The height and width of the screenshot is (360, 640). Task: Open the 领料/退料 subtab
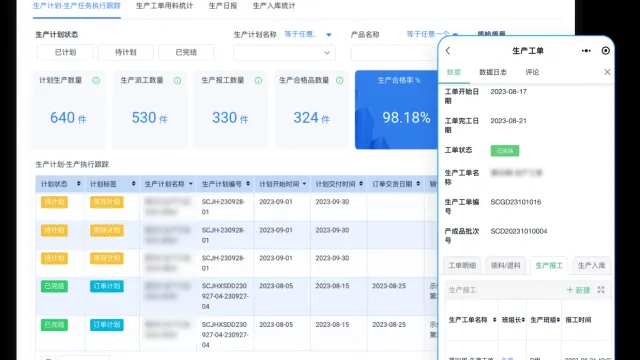[506, 266]
